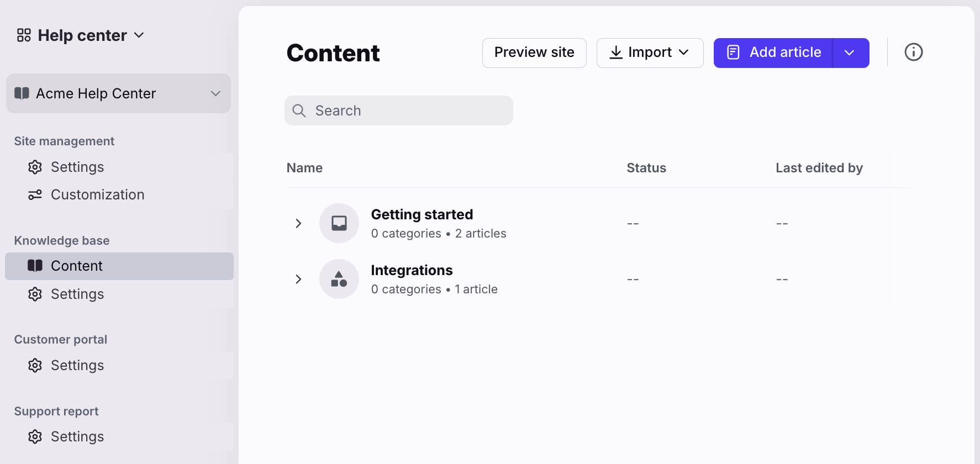This screenshot has width=980, height=464.
Task: Click the Customer portal Settings gear icon
Action: point(35,365)
